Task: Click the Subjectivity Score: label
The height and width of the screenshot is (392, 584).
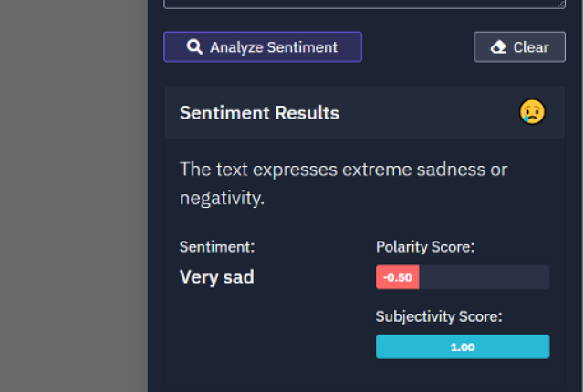Action: tap(439, 316)
